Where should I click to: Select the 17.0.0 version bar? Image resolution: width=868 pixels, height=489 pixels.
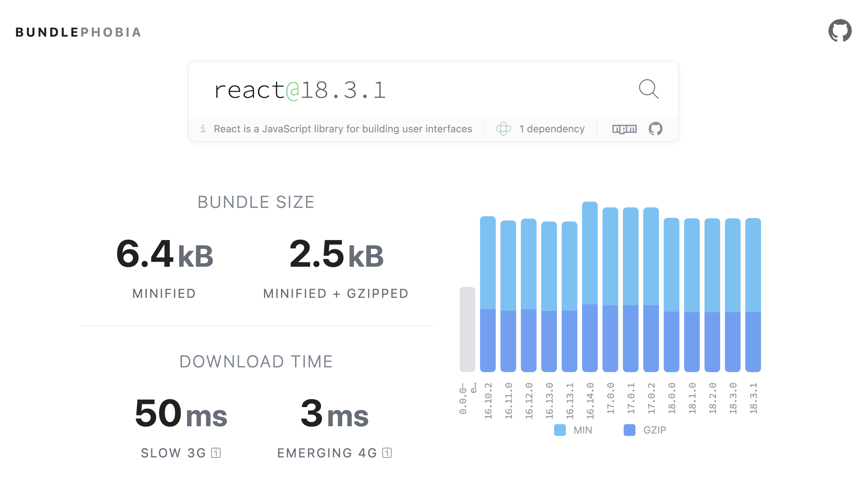pyautogui.click(x=610, y=290)
